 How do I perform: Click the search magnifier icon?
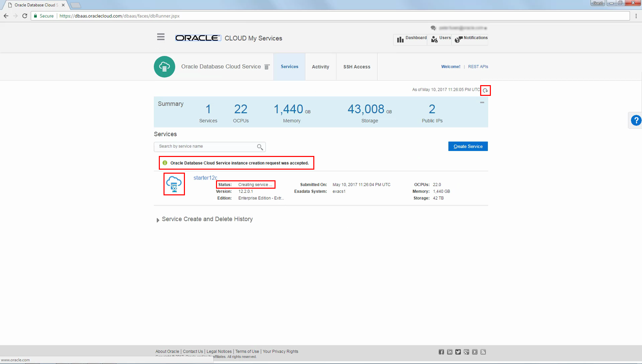[x=260, y=147]
